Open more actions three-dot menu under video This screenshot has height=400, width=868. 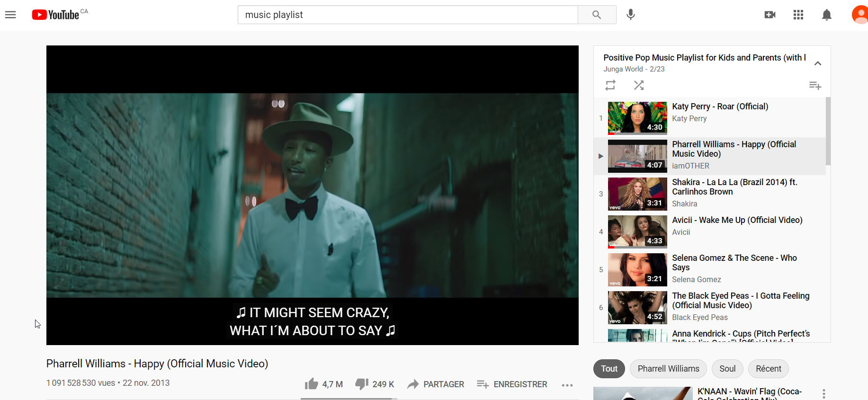(567, 385)
